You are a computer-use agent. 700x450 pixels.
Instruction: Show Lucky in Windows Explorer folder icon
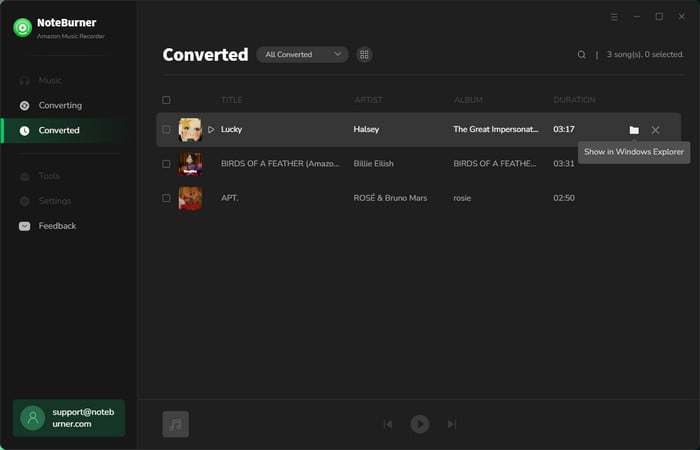[x=634, y=130]
